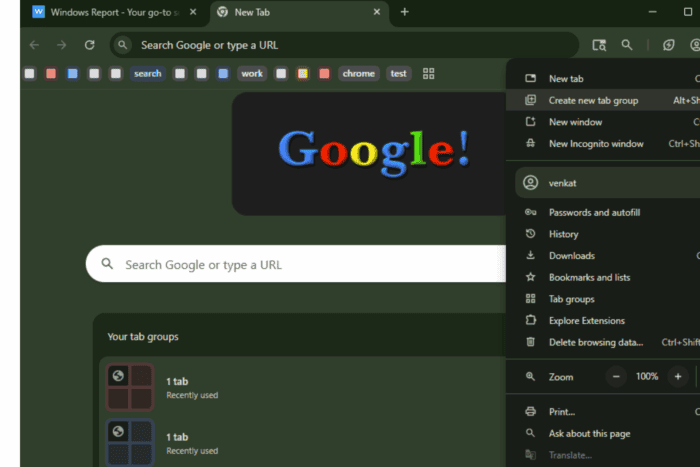Viewport: 700px width, 467px height.
Task: Click the star icon for Bookmarks and lists
Action: pyautogui.click(x=530, y=277)
